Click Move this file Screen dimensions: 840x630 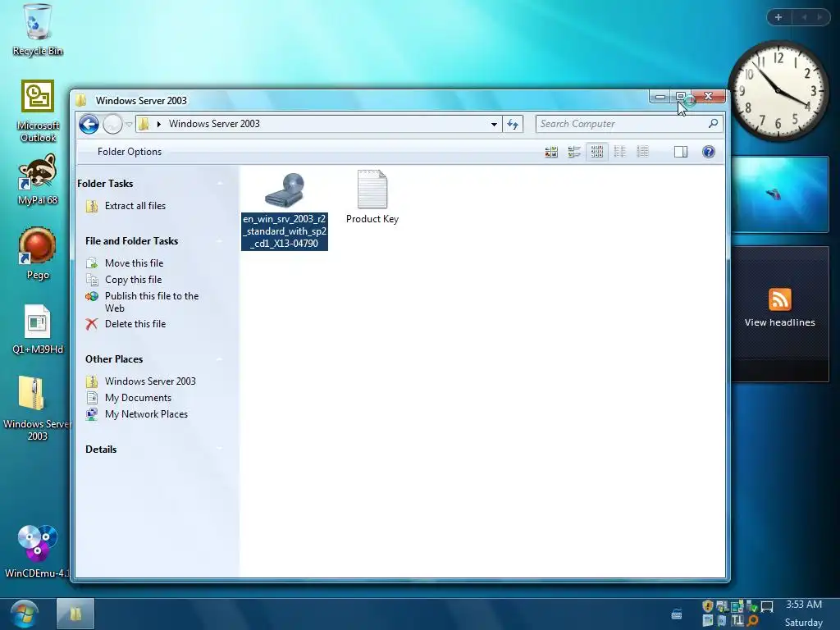click(134, 263)
